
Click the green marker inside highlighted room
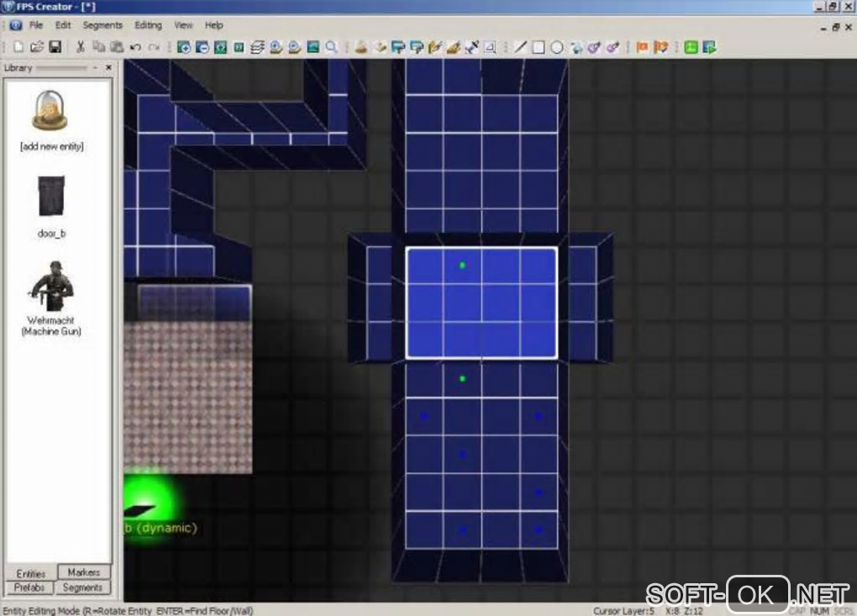462,265
